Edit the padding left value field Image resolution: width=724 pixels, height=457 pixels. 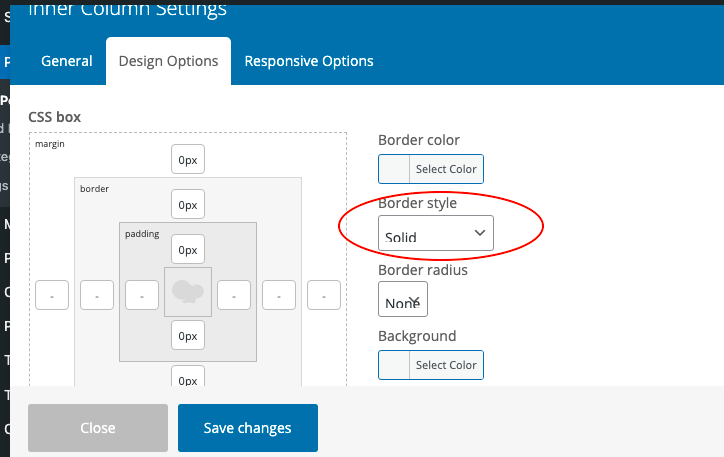click(x=142, y=295)
